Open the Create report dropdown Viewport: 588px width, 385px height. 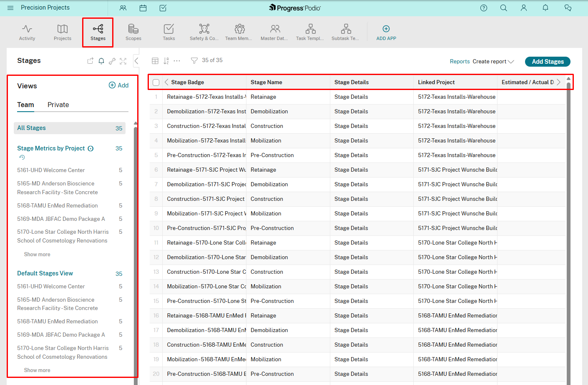[493, 61]
